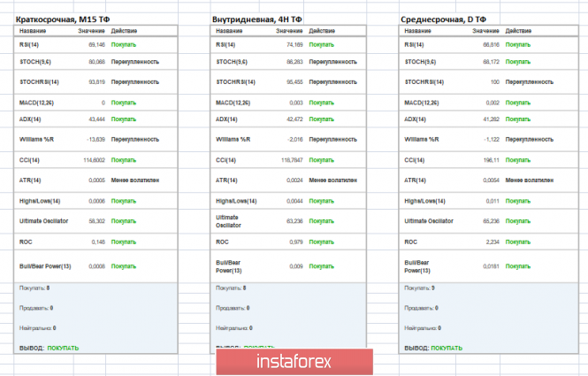Click ADX(14) value 43,444 in M15 table
Viewport: 588px width, 376px height.
tap(96, 119)
